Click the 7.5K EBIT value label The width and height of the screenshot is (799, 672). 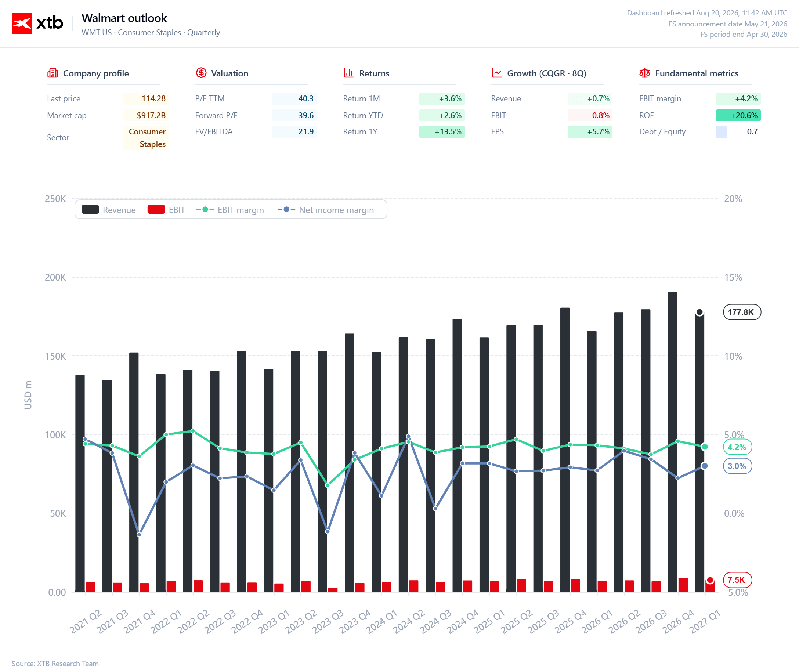737,580
